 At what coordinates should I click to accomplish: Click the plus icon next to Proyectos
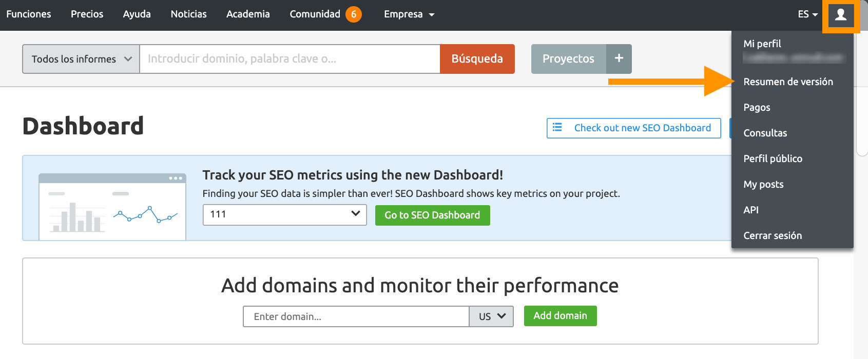tap(619, 58)
